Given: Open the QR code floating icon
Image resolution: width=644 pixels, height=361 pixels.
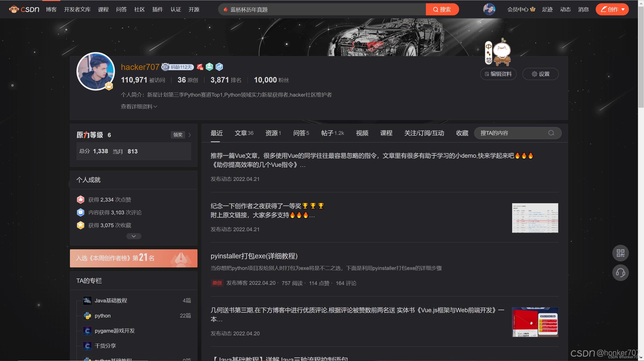Looking at the screenshot, I should (x=620, y=253).
